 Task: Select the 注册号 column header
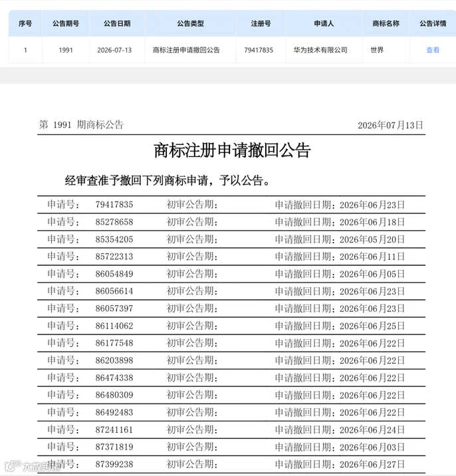tap(261, 23)
